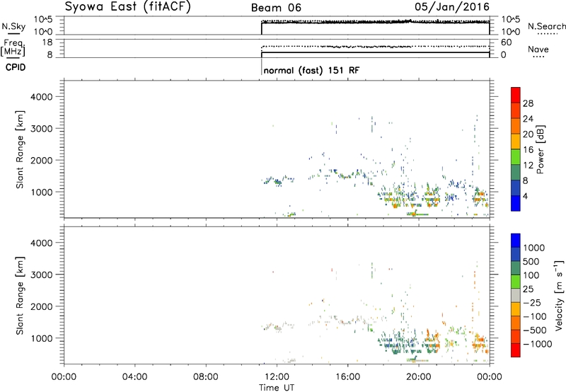Click the solid frequency line in Freq panel

pyautogui.click(x=376, y=52)
